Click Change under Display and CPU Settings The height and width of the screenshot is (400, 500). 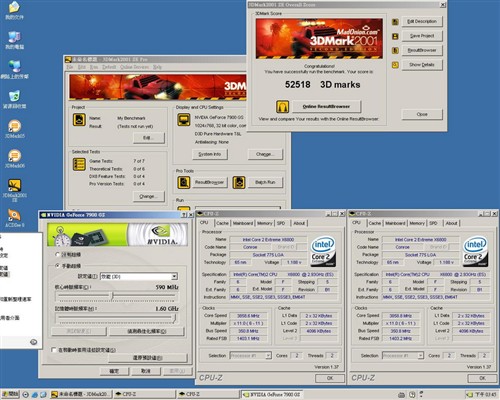(265, 154)
